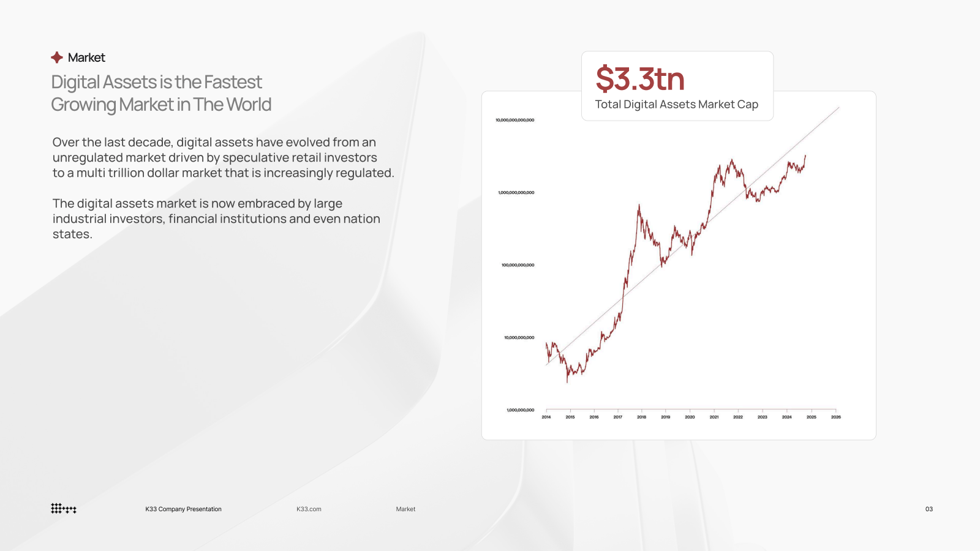The image size is (980, 551).
Task: Select the 'Market' heading beside the red star
Action: [86, 58]
